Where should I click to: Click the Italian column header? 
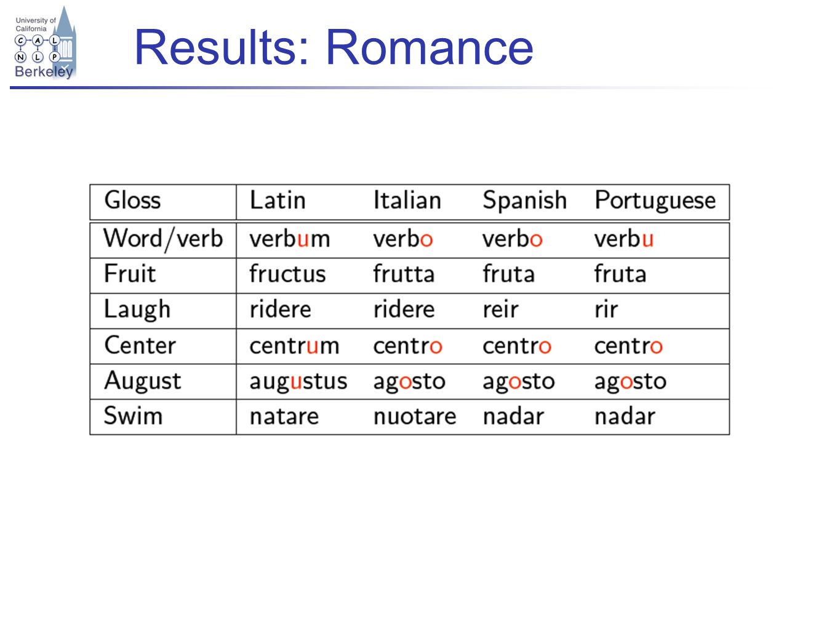point(407,201)
